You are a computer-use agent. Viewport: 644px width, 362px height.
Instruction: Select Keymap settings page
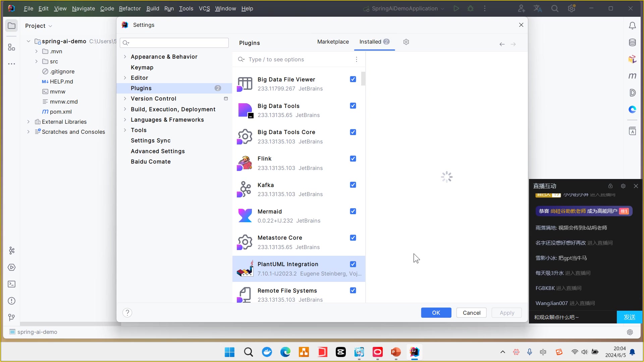142,67
